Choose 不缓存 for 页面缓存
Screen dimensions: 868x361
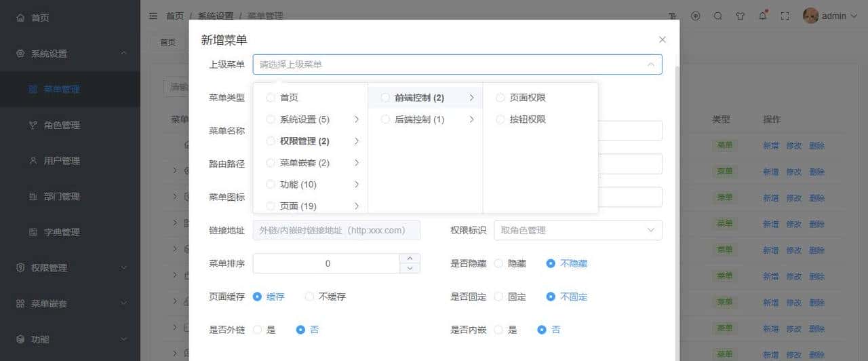coord(309,297)
